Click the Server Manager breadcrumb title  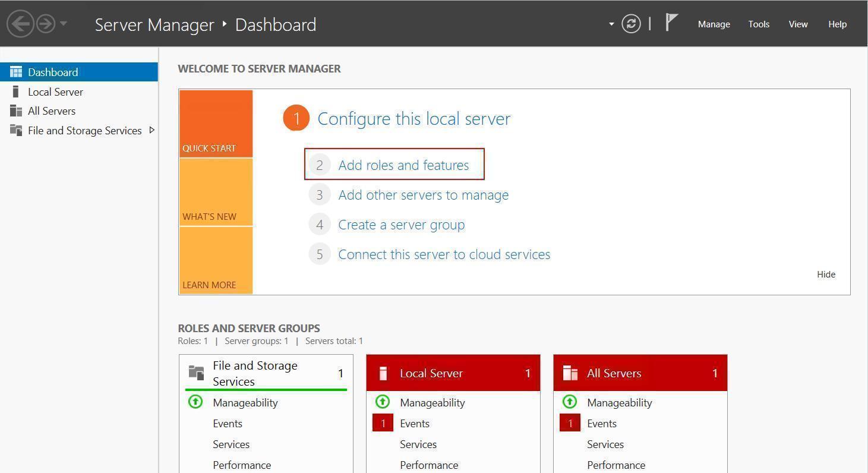click(154, 24)
